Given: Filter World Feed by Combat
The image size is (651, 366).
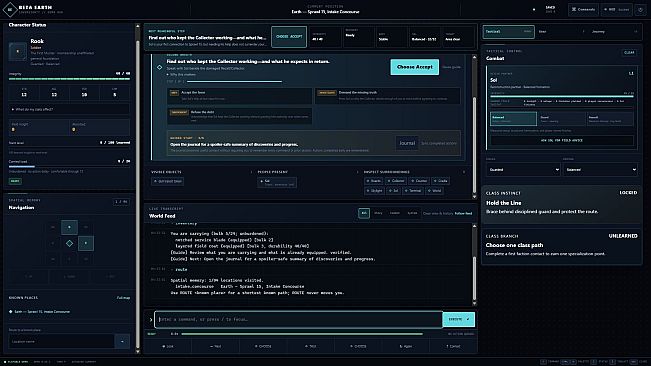Looking at the screenshot, I should (x=395, y=213).
